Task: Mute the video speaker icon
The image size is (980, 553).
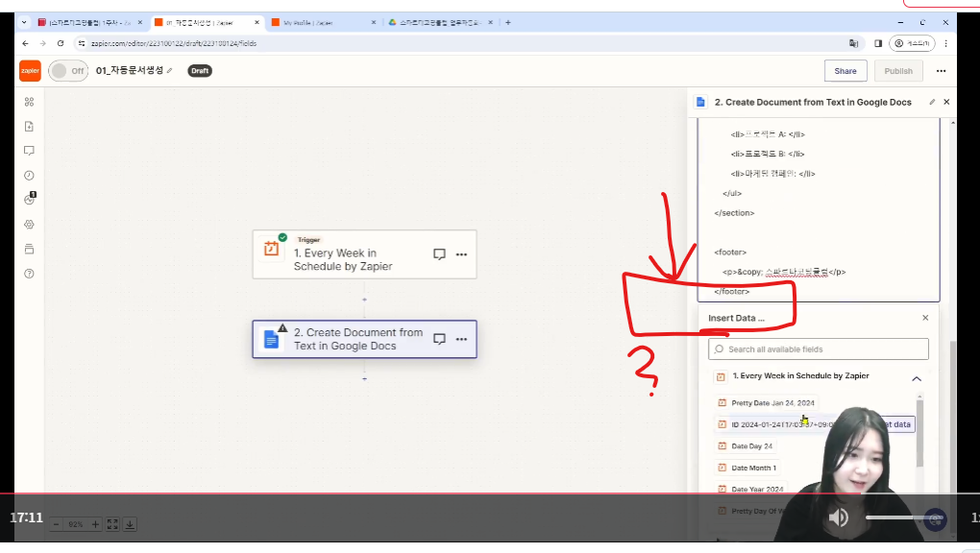Action: tap(838, 517)
